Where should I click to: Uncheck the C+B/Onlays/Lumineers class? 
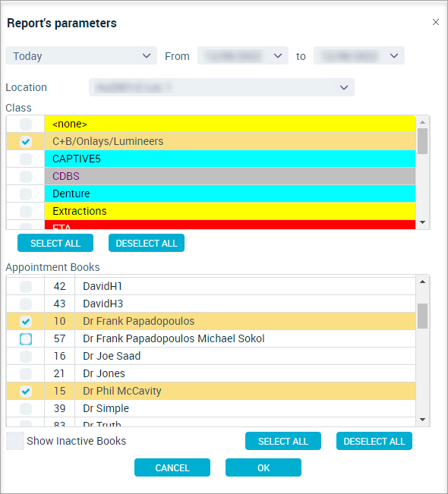click(x=26, y=141)
